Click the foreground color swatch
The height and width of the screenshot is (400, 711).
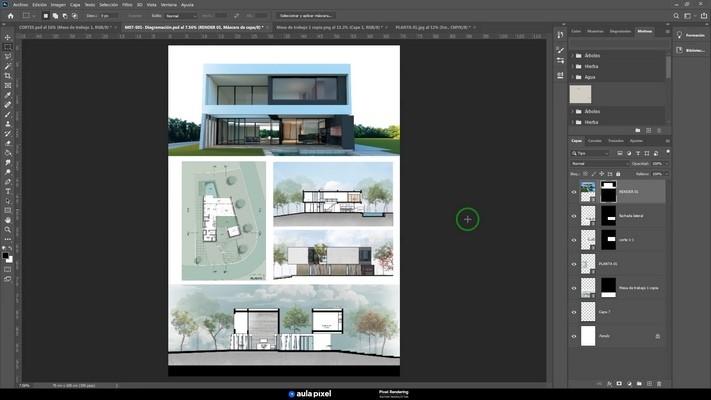(5, 256)
